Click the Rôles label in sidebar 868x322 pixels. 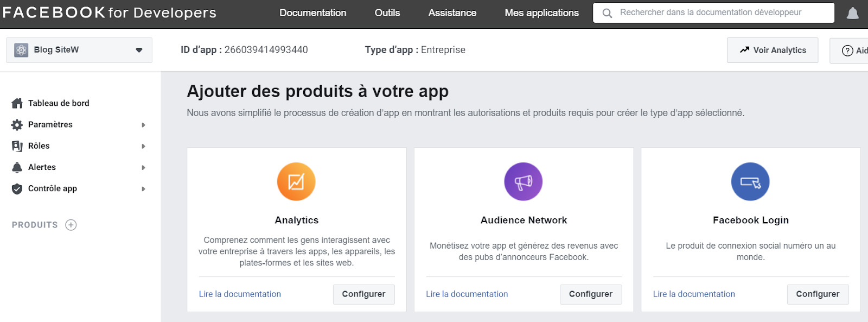39,146
